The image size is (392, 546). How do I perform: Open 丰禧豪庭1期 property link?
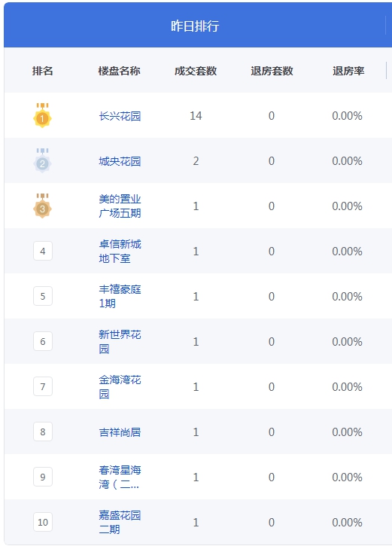pyautogui.click(x=120, y=296)
